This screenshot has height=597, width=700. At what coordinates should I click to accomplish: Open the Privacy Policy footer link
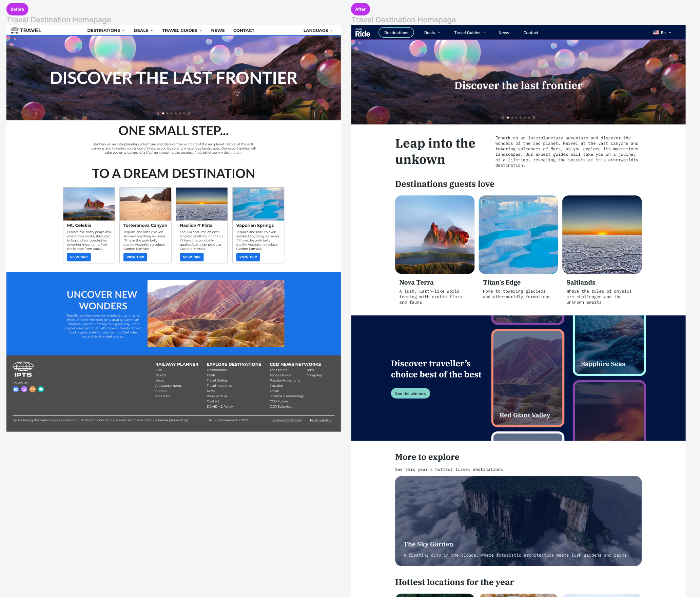coord(320,420)
